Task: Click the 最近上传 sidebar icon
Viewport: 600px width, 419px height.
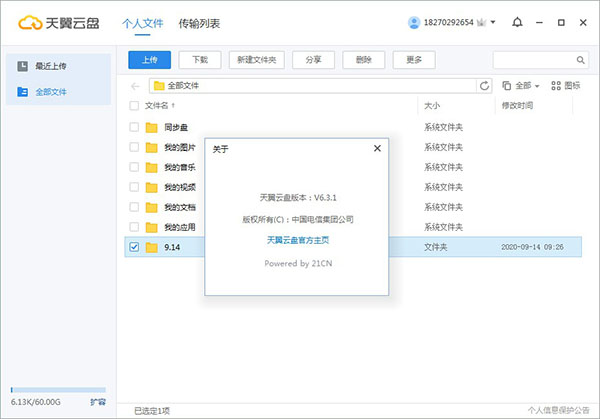Action: click(x=23, y=66)
